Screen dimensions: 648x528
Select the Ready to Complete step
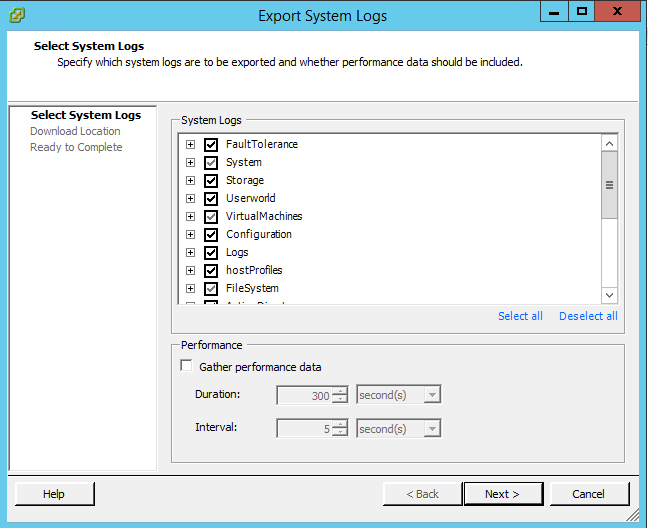(76, 147)
